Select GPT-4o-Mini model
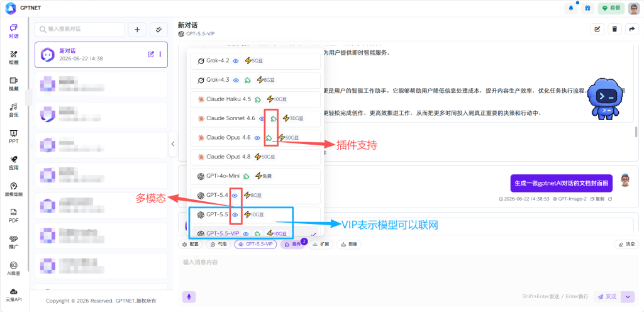 point(255,176)
